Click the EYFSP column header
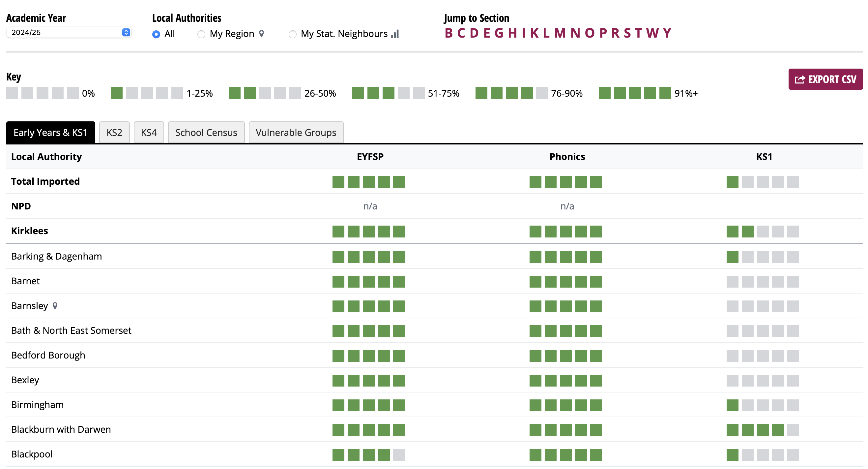 click(x=370, y=157)
